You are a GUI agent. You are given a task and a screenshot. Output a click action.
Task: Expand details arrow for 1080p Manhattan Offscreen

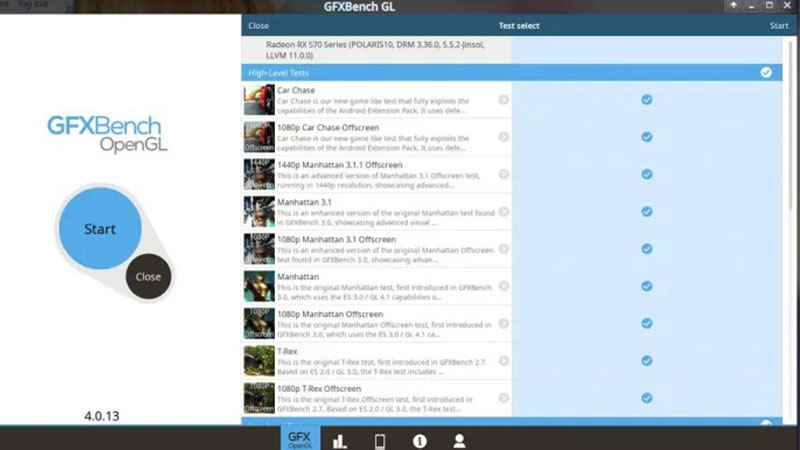point(504,323)
